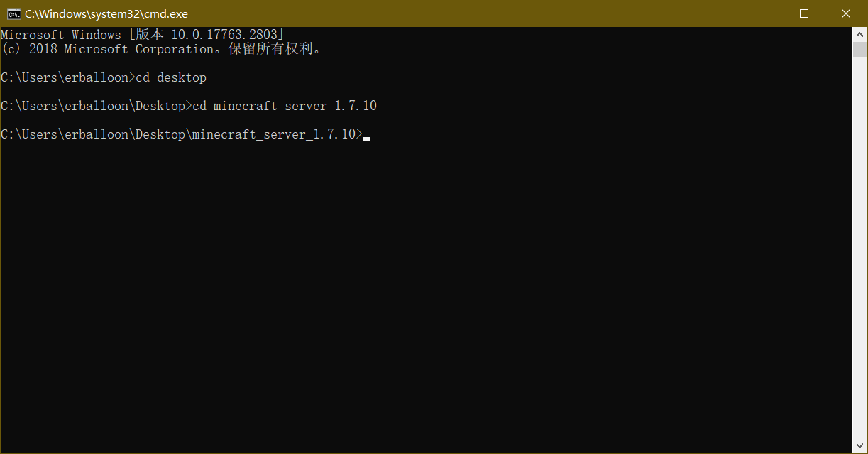Click the scrollbar up arrow

click(x=859, y=34)
